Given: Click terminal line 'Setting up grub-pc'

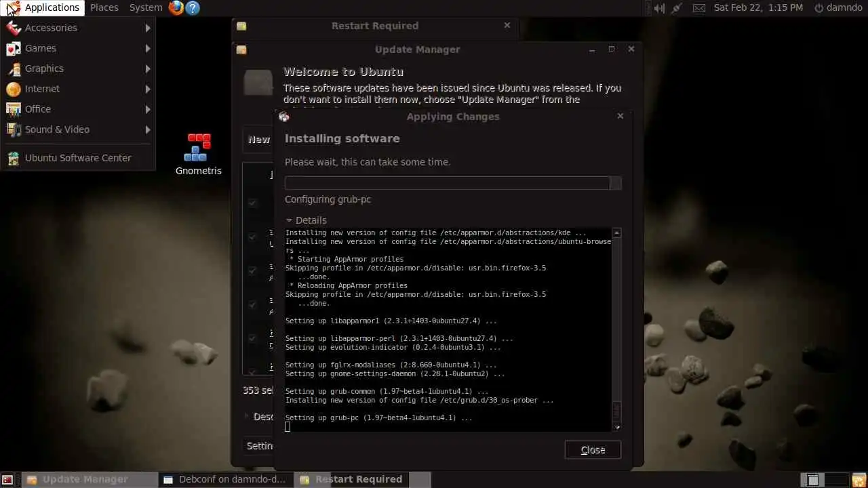Looking at the screenshot, I should pos(378,418).
